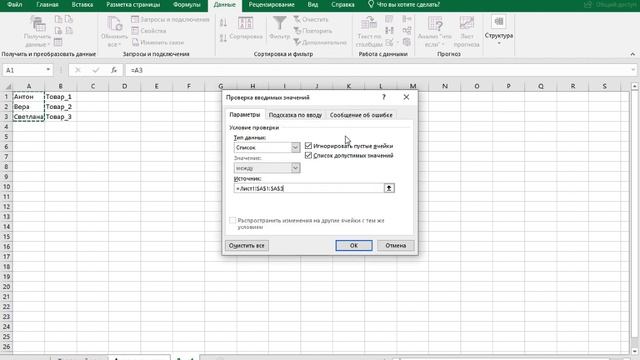Image resolution: width=640 pixels, height=360 pixels.
Task: Click the formula bar cancel X icon
Action: pyautogui.click(x=78, y=70)
